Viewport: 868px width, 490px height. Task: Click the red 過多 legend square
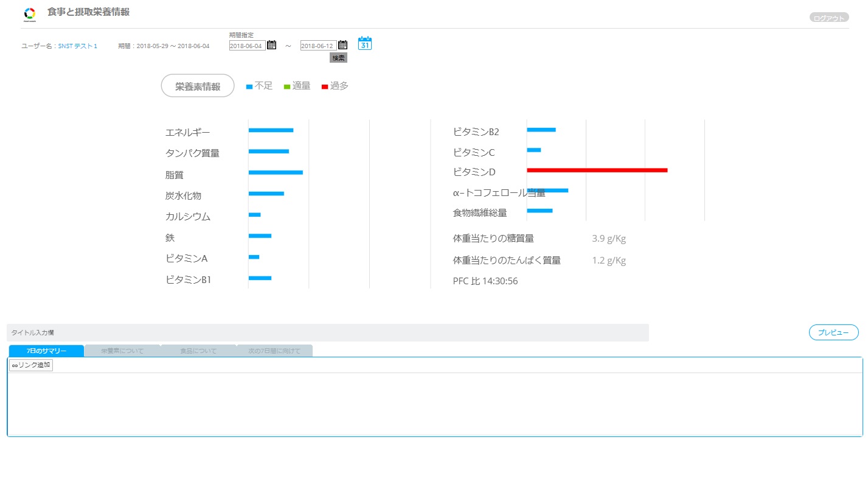(325, 87)
